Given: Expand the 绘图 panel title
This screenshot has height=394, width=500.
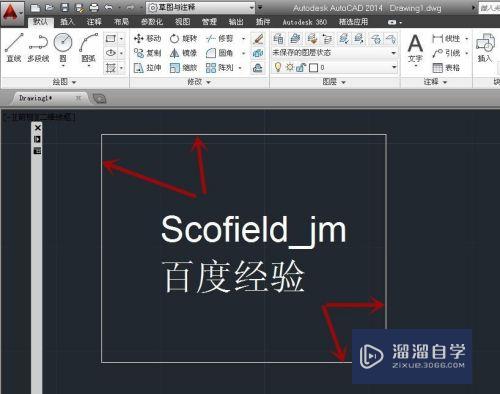Looking at the screenshot, I should point(65,82).
